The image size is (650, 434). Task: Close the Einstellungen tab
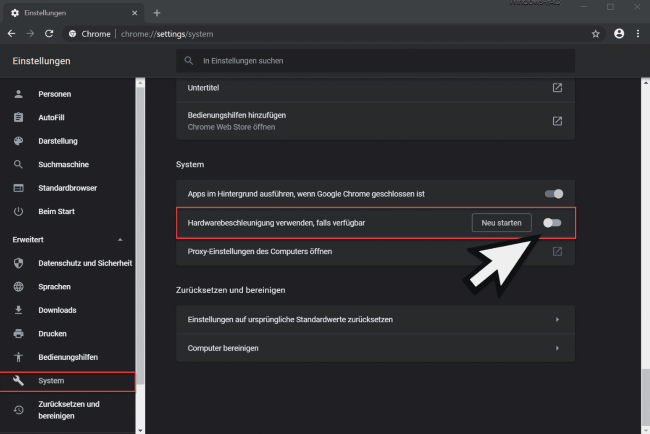pyautogui.click(x=134, y=13)
